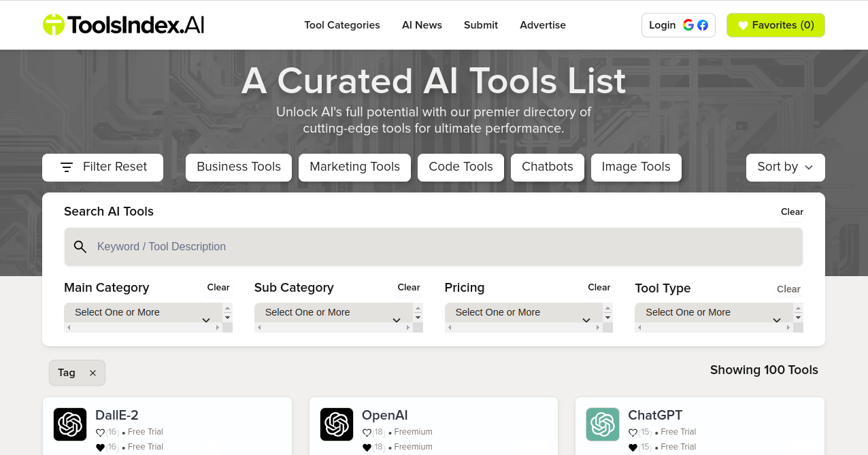868x455 pixels.
Task: Open the Main Category select box
Action: 143,313
